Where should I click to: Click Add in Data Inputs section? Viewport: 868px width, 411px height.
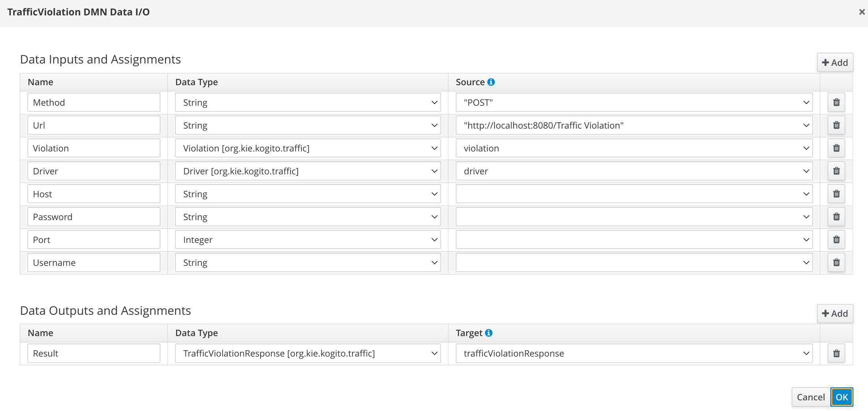click(x=834, y=62)
